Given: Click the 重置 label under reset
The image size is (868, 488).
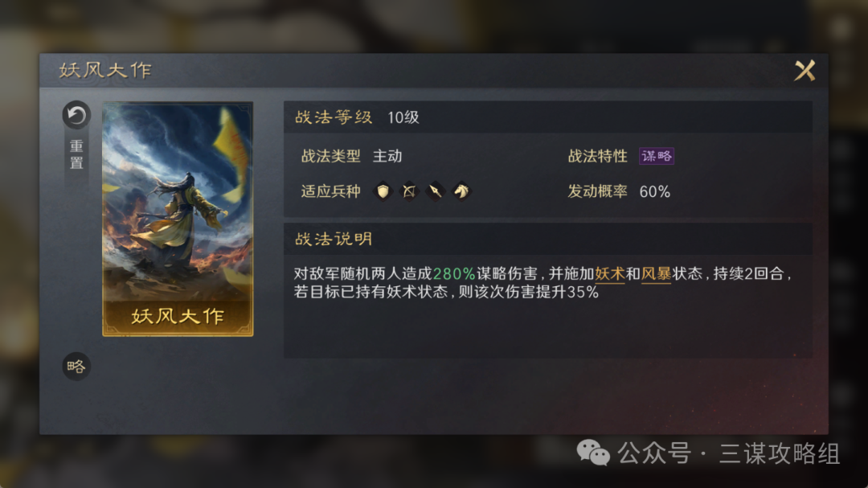Looking at the screenshot, I should pyautogui.click(x=76, y=154).
